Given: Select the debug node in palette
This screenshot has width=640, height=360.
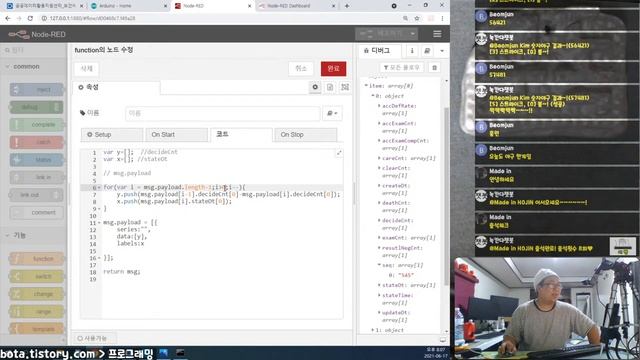Looking at the screenshot, I should point(37,107).
